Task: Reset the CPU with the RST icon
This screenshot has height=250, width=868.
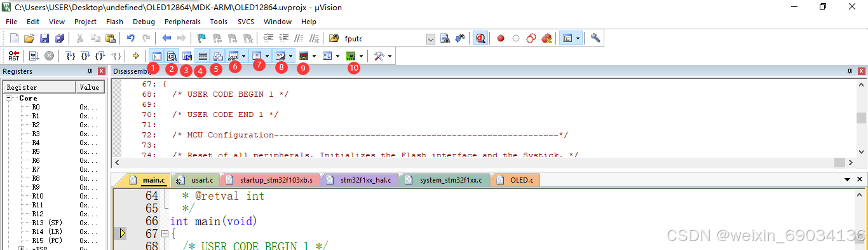Action: click(14, 56)
